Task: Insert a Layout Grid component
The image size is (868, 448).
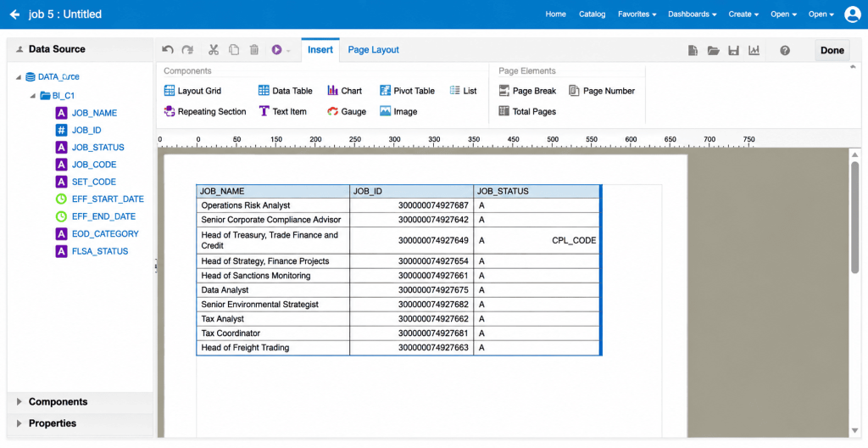Action: pyautogui.click(x=192, y=91)
